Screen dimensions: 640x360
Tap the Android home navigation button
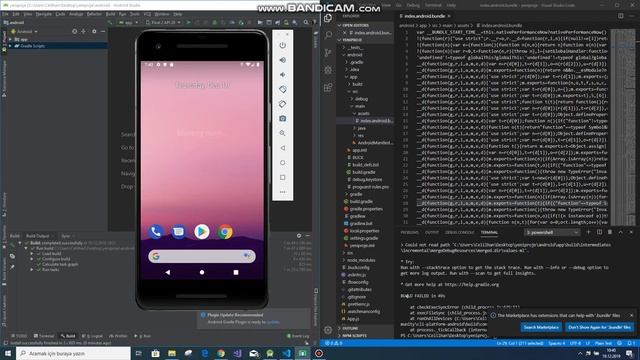202,272
